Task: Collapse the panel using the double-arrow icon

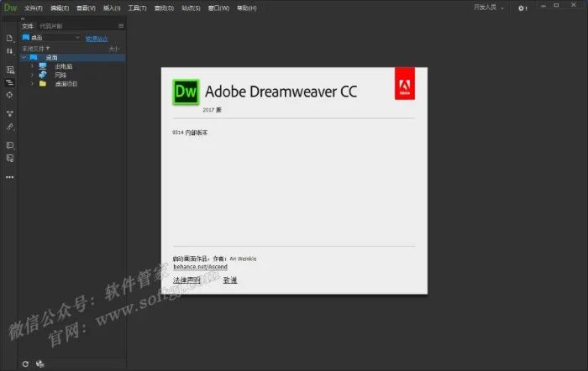Action: pos(23,18)
